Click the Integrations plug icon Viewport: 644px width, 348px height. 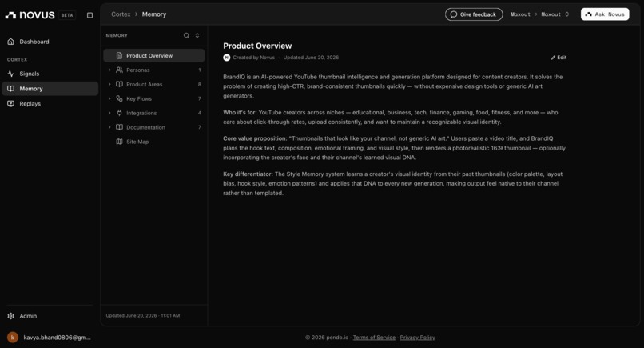point(119,113)
